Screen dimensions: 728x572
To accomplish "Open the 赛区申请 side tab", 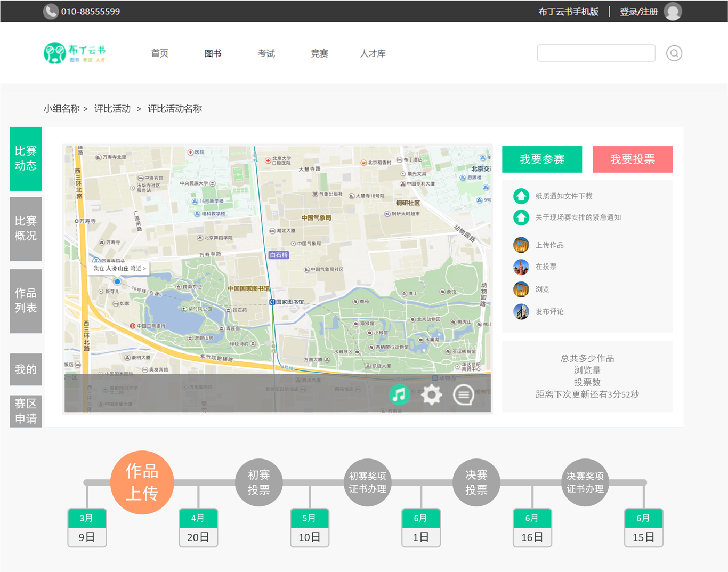I will [26, 411].
